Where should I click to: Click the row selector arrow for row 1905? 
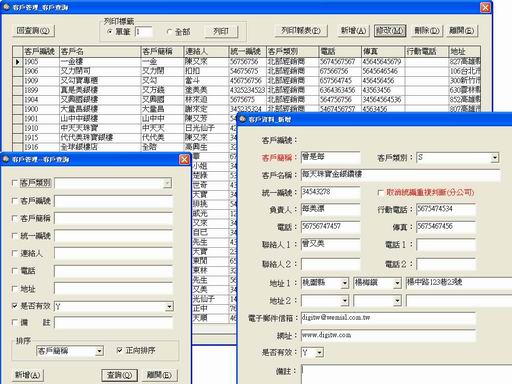pos(17,62)
